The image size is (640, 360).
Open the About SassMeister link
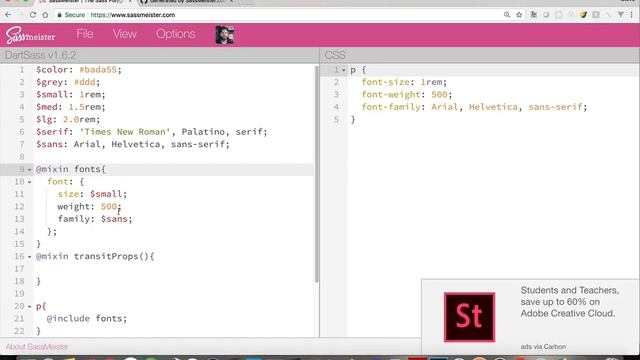pyautogui.click(x=37, y=347)
